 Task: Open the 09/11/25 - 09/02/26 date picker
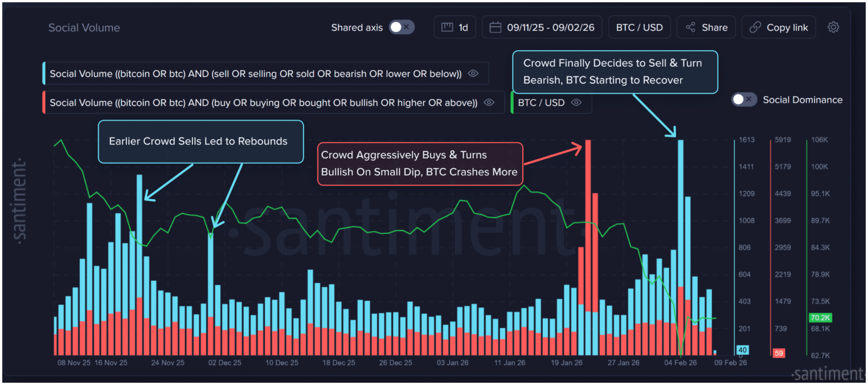550,27
